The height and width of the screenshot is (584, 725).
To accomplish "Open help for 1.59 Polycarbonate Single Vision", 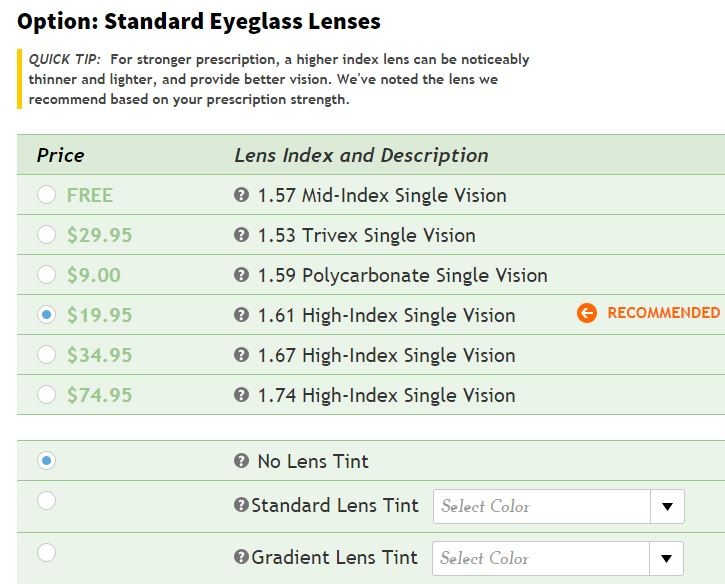I will tap(241, 275).
